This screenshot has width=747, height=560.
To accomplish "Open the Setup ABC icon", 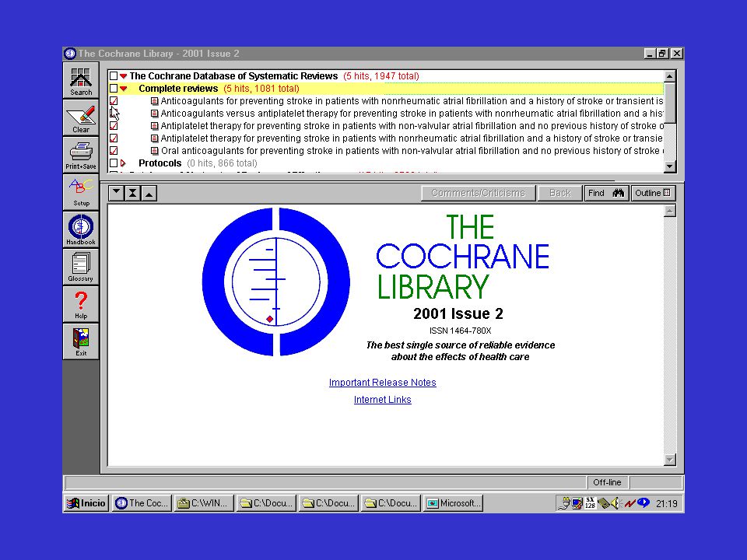I will pos(81,192).
